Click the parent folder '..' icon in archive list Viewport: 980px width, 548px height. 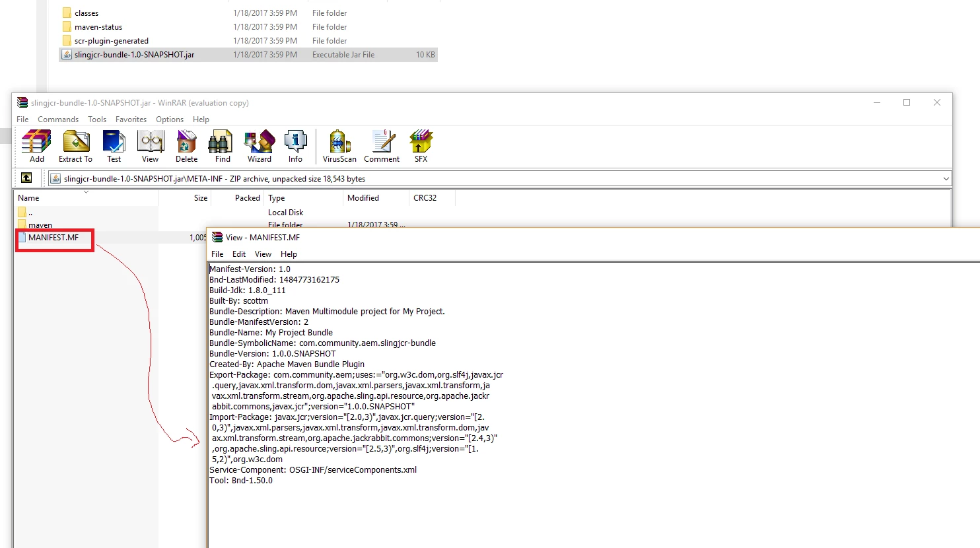pyautogui.click(x=22, y=212)
